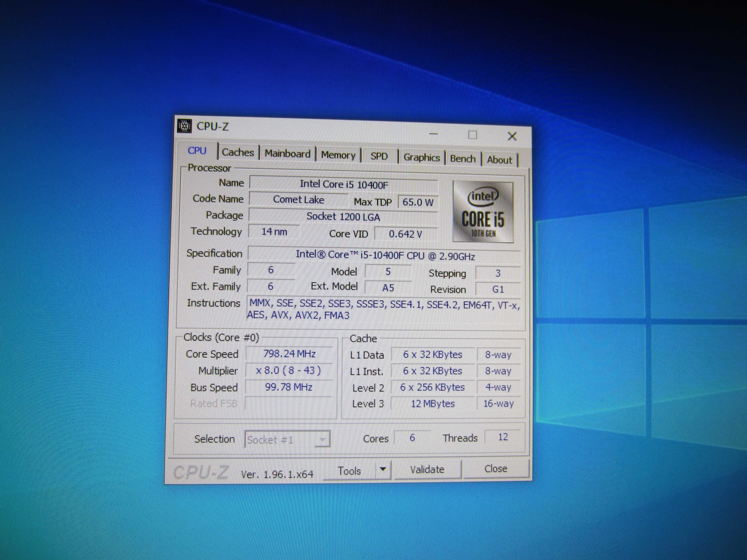
Task: Click the Level 3 '12 MBytes' value
Action: [433, 403]
